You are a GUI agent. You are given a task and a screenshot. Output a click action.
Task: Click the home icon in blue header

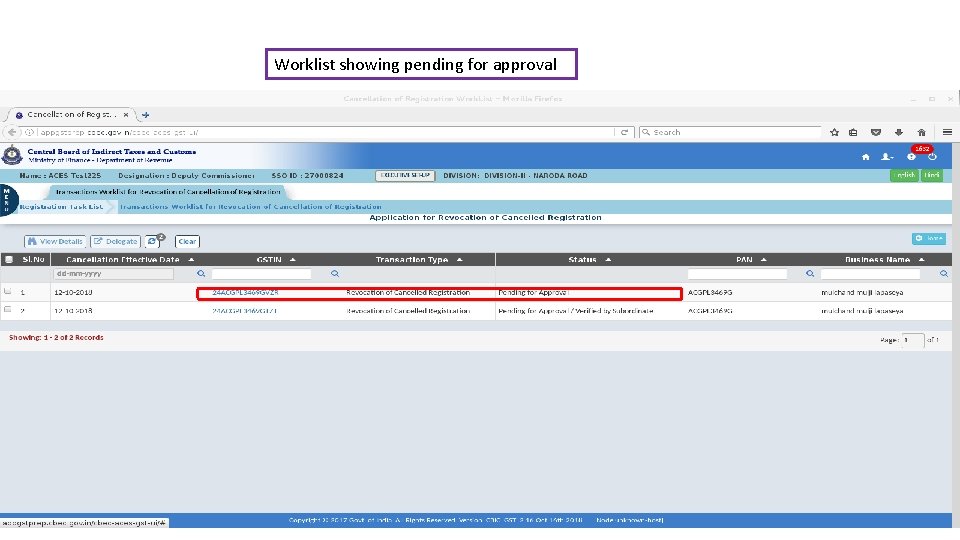coord(865,157)
